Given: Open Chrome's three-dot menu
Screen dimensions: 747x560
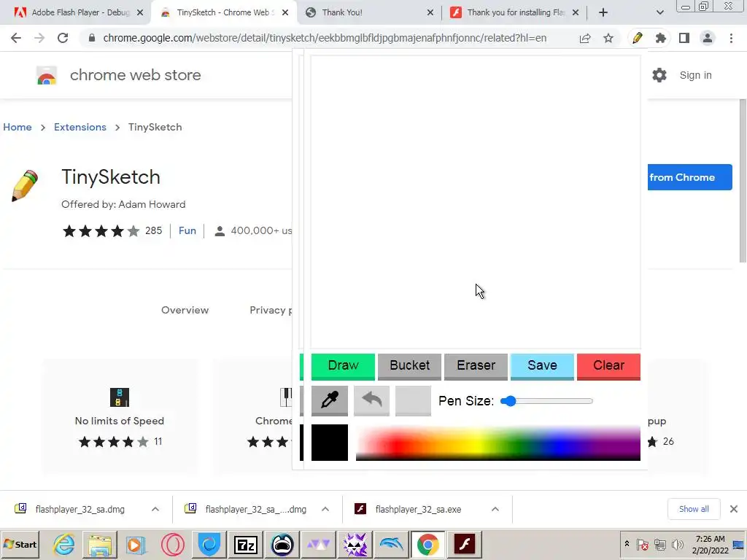Looking at the screenshot, I should tap(731, 38).
